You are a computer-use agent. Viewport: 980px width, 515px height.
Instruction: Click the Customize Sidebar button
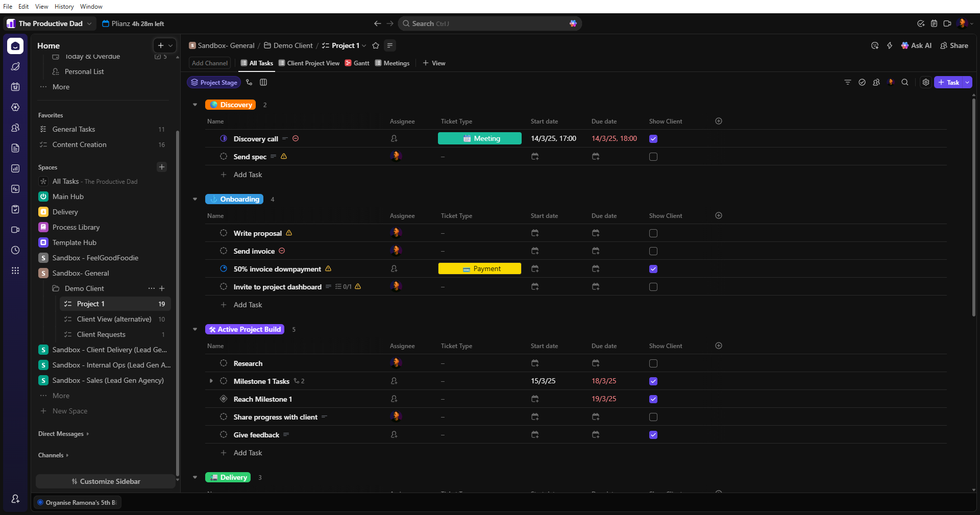click(x=106, y=481)
